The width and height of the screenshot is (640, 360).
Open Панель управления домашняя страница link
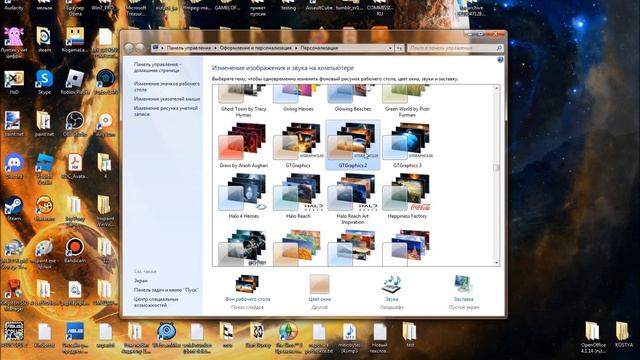point(157,67)
